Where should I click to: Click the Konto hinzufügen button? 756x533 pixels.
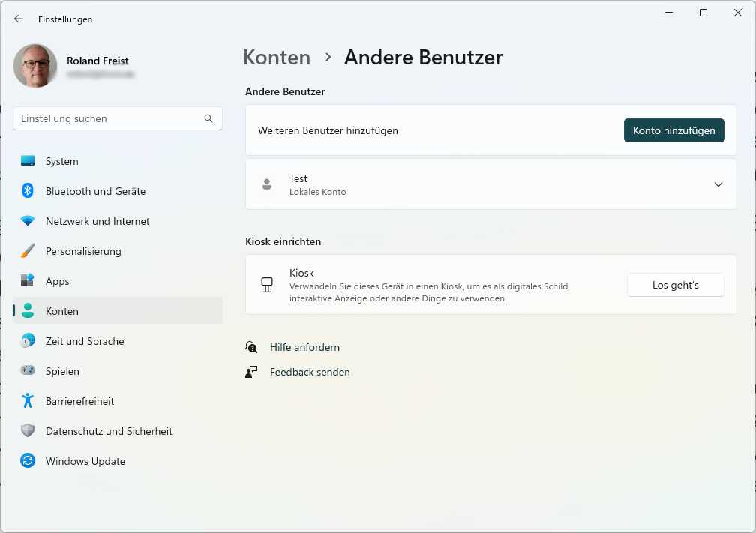point(673,130)
